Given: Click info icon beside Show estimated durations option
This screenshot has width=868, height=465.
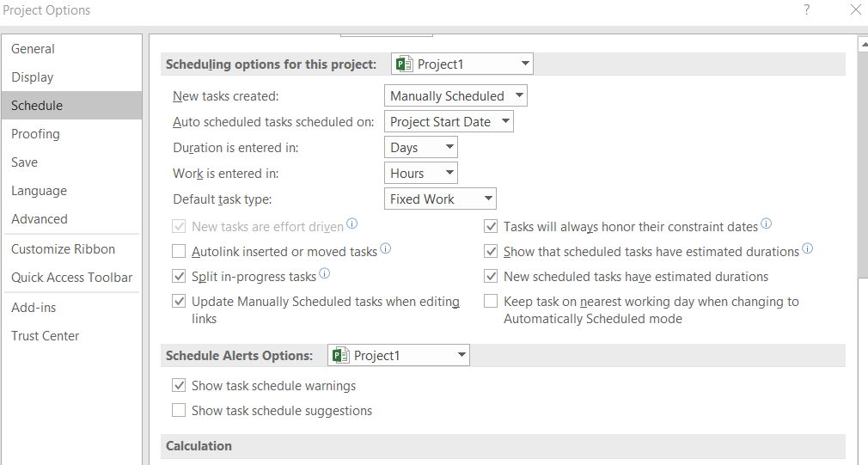Looking at the screenshot, I should click(x=808, y=250).
